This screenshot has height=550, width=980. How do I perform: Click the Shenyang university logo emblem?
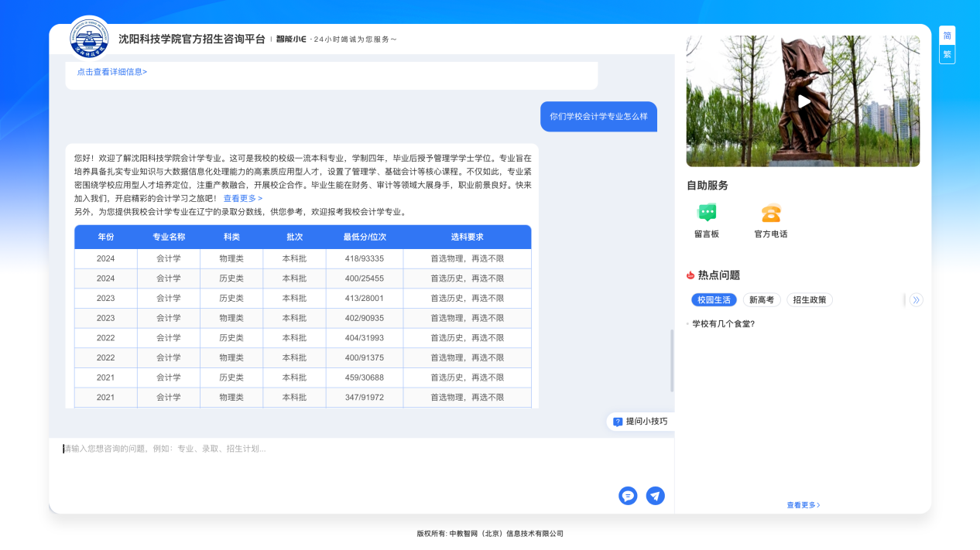[90, 38]
